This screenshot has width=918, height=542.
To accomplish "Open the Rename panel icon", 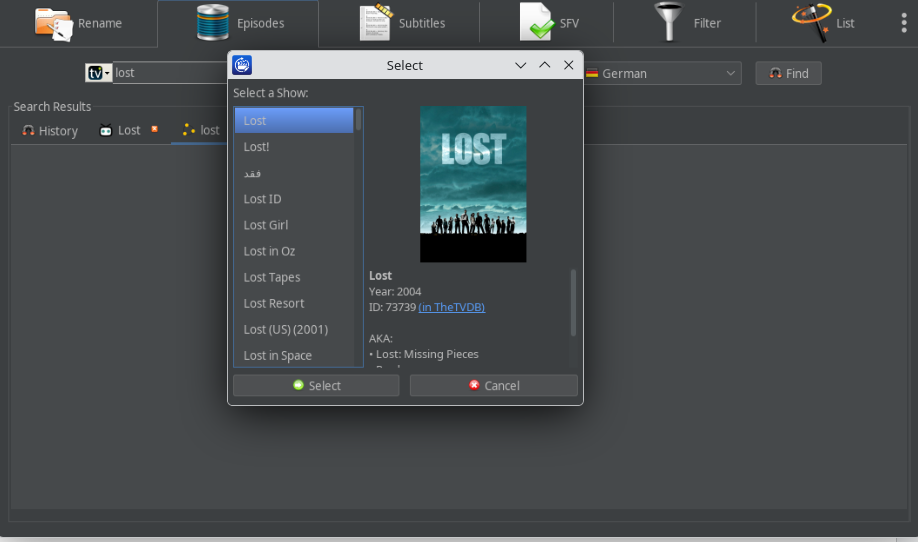I will [x=53, y=24].
